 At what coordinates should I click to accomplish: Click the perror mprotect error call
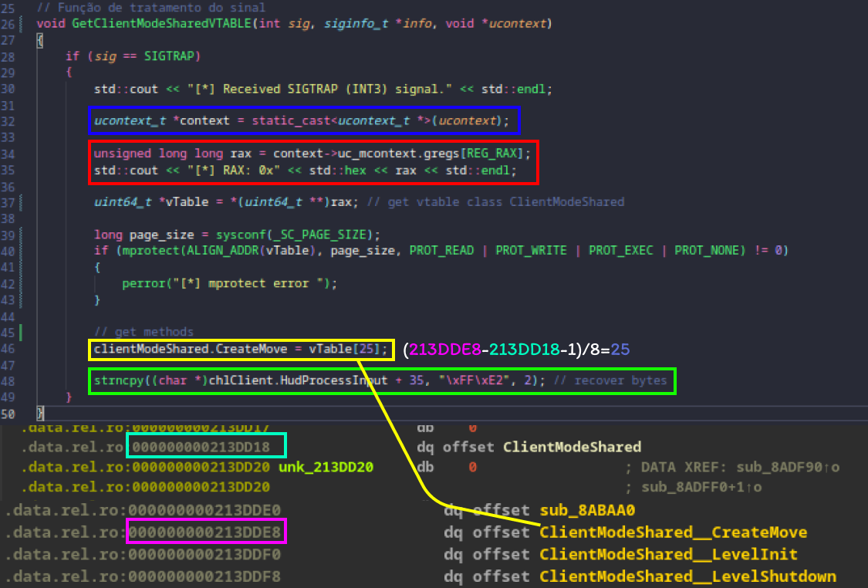point(230,283)
